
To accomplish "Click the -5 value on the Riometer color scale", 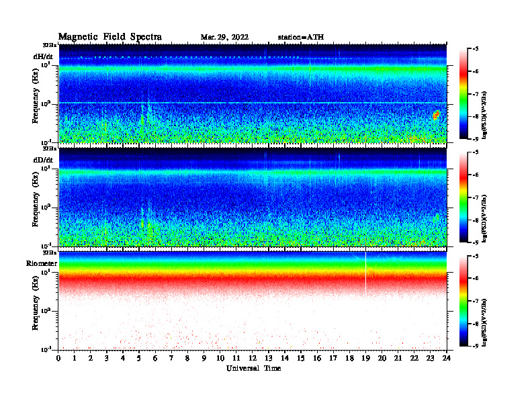I will point(476,256).
